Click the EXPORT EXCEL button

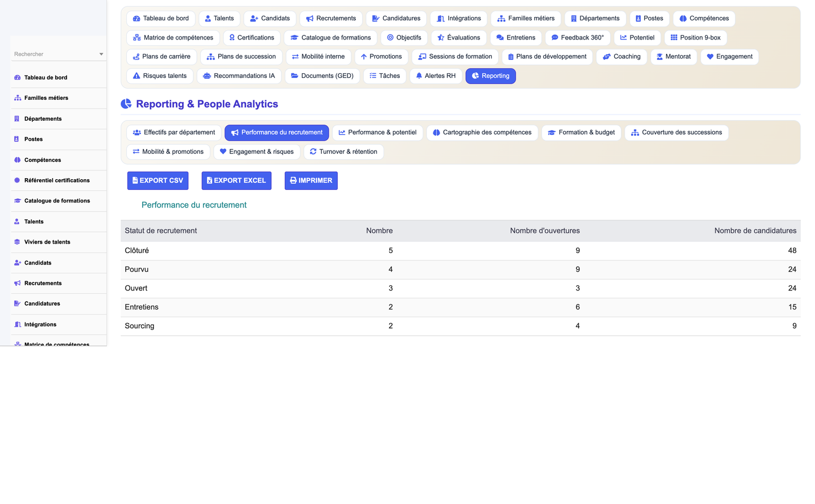pyautogui.click(x=236, y=180)
